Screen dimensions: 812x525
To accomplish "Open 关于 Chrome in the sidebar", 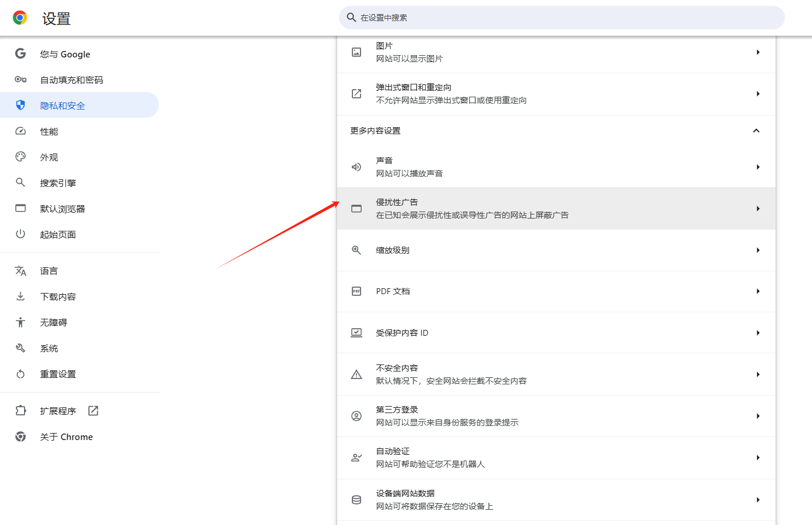I will 79,437.
